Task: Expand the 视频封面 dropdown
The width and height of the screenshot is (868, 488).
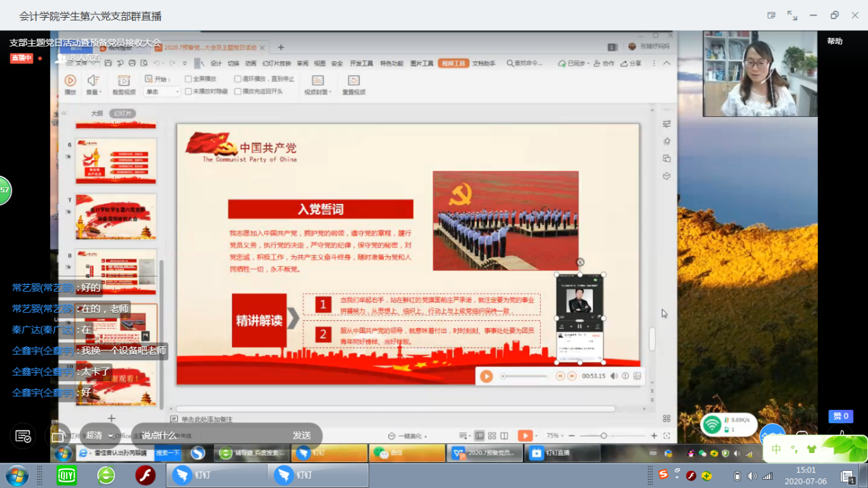Action: click(x=318, y=84)
